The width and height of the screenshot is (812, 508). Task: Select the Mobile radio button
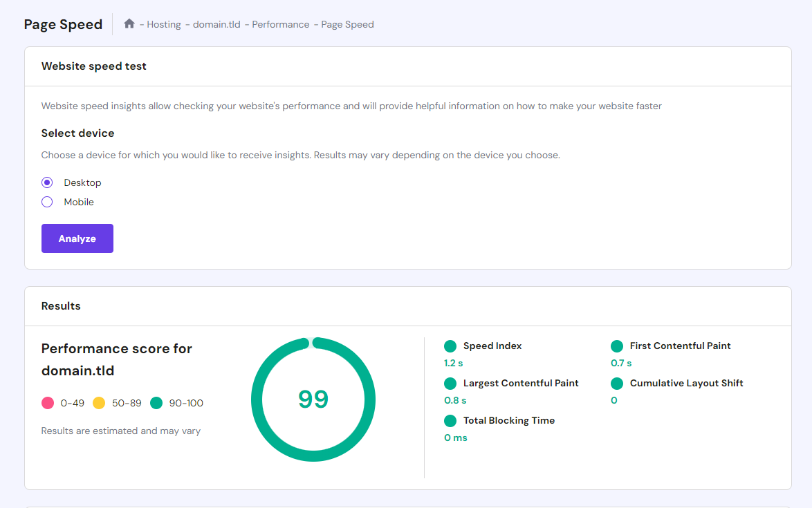tap(46, 201)
